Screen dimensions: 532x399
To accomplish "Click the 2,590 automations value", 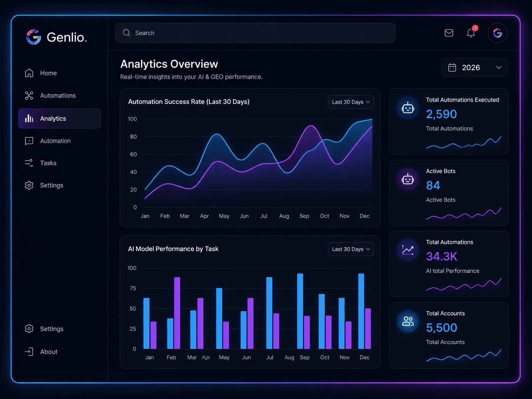I will [441, 114].
